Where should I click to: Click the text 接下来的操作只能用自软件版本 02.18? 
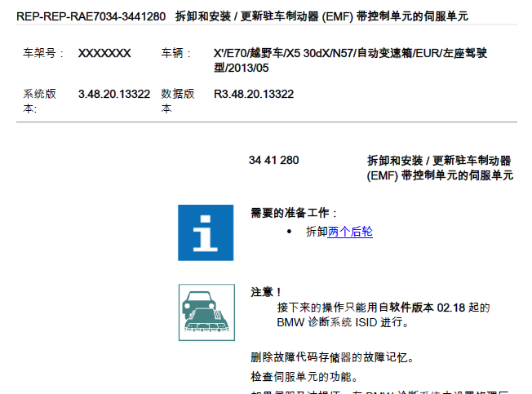370,308
